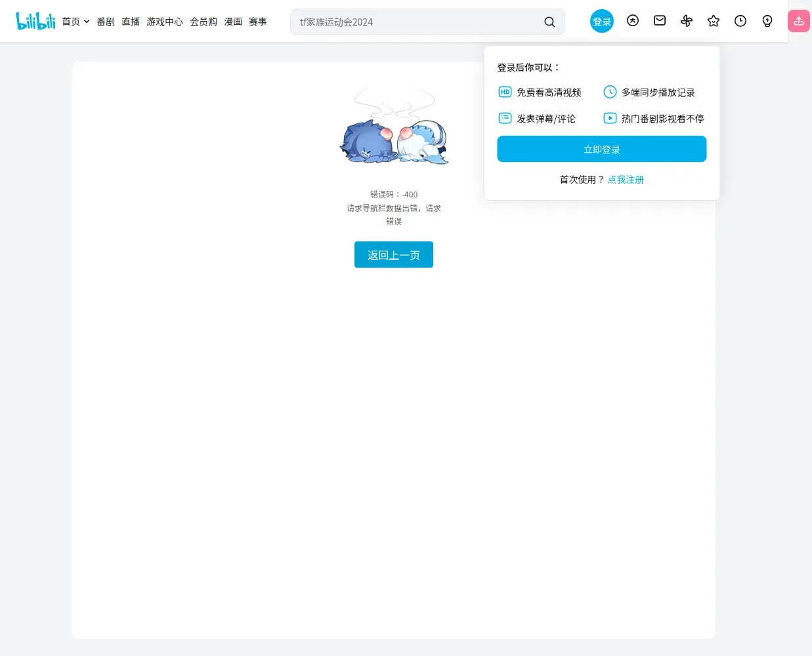Open the 赛事 nav item
Screen dimensions: 812x656
tap(258, 22)
